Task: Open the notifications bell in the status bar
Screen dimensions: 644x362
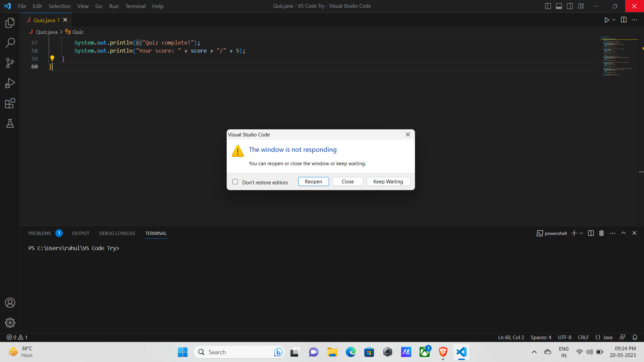Action: point(635,337)
